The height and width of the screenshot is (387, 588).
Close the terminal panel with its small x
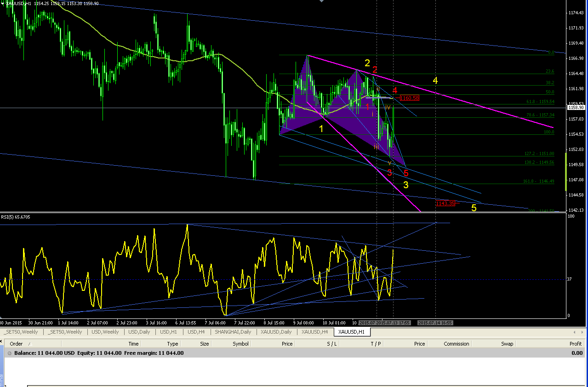(x=2, y=341)
